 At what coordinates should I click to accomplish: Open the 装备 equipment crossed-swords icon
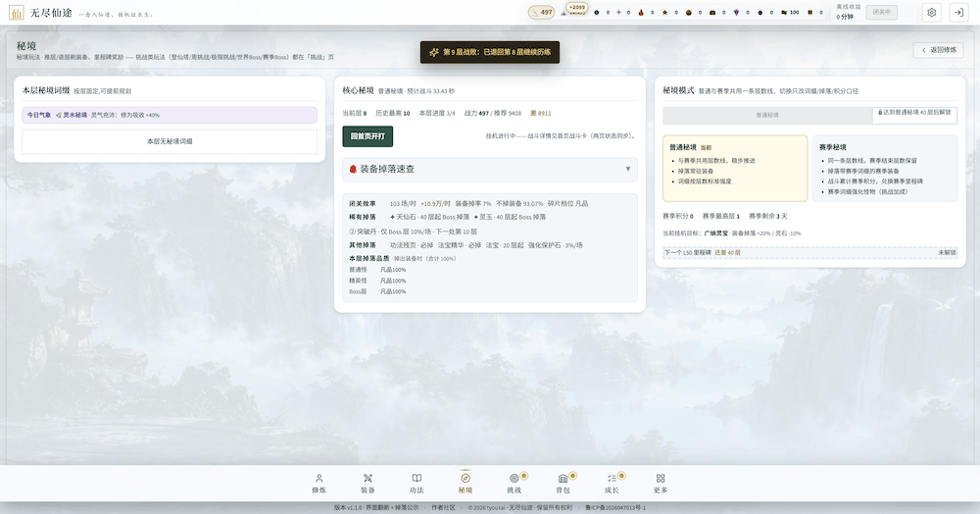pos(367,479)
